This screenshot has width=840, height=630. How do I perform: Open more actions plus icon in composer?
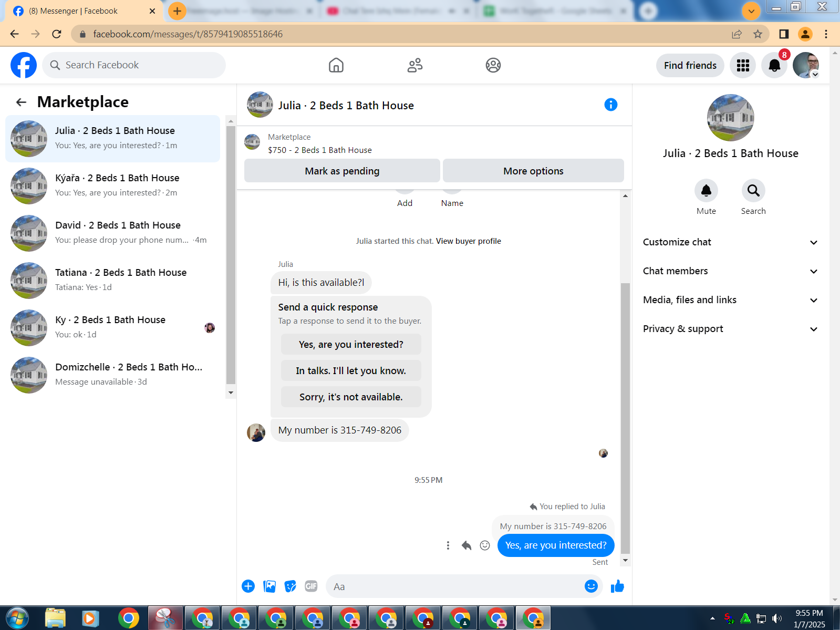248,586
